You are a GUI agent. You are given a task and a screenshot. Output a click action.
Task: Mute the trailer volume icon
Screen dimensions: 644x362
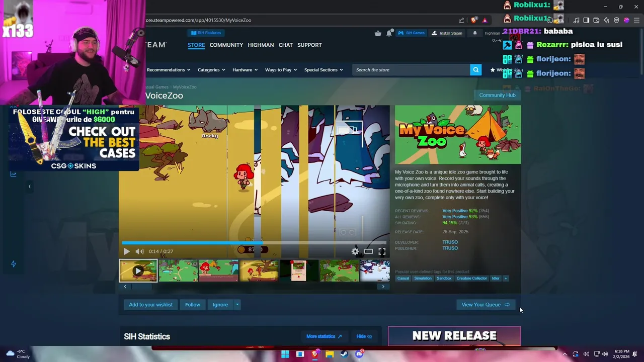(x=140, y=251)
